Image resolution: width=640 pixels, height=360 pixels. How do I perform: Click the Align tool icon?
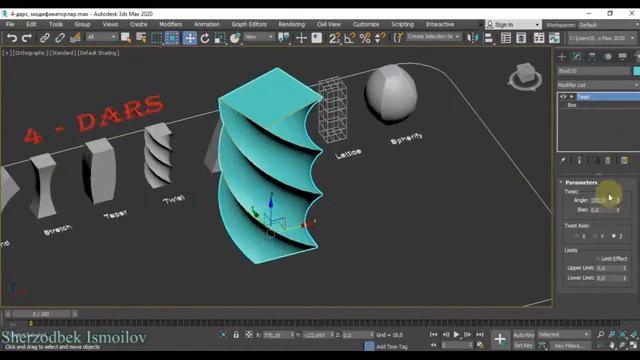pyautogui.click(x=488, y=38)
